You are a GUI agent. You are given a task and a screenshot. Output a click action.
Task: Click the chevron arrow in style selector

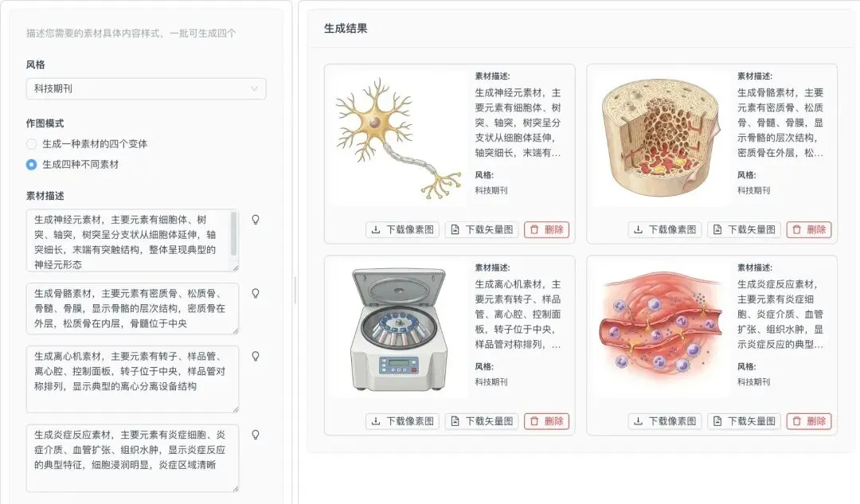(254, 89)
